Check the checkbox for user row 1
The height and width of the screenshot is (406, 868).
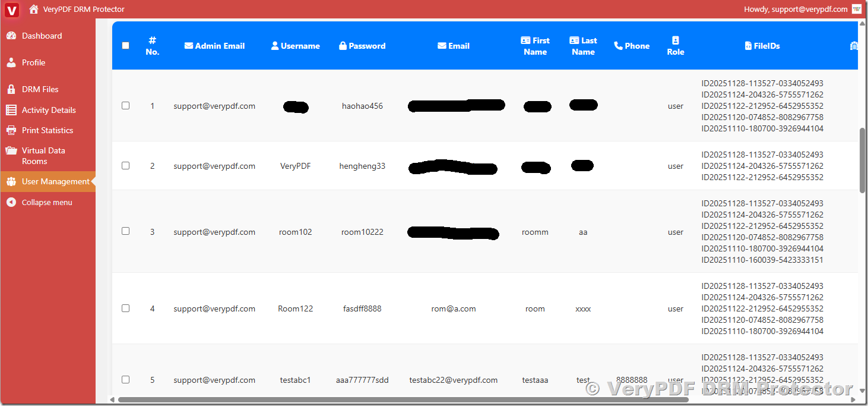point(125,105)
